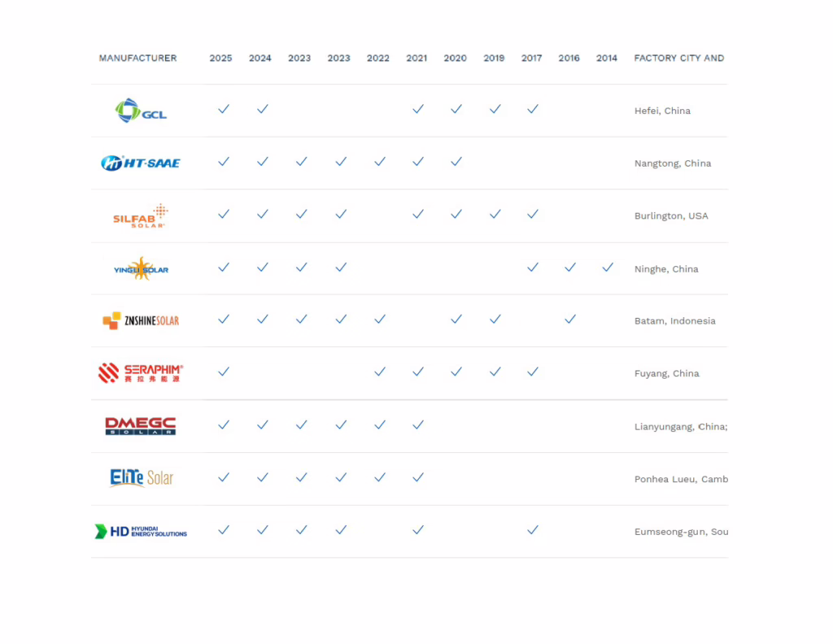Open the HT-SAAE logo
This screenshot has height=644, width=833.
tap(141, 163)
